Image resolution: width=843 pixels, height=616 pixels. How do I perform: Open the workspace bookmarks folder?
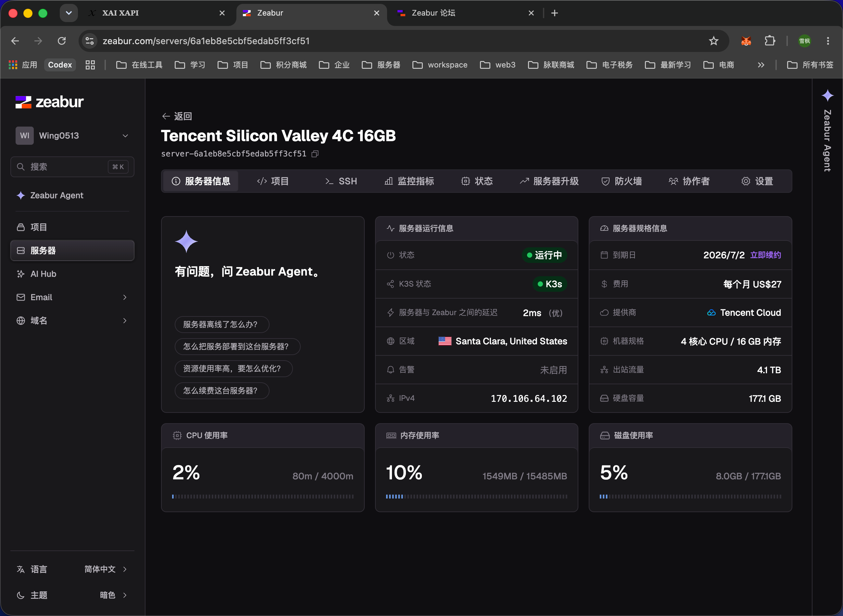pyautogui.click(x=440, y=65)
